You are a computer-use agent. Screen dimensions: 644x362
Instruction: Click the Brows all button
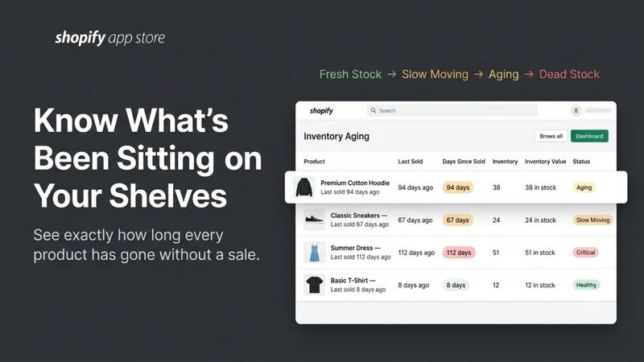click(551, 136)
